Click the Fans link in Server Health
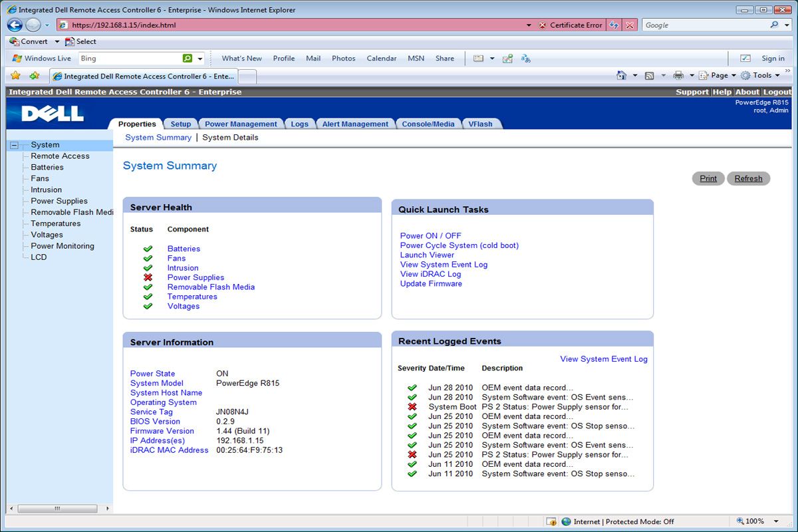 (176, 258)
